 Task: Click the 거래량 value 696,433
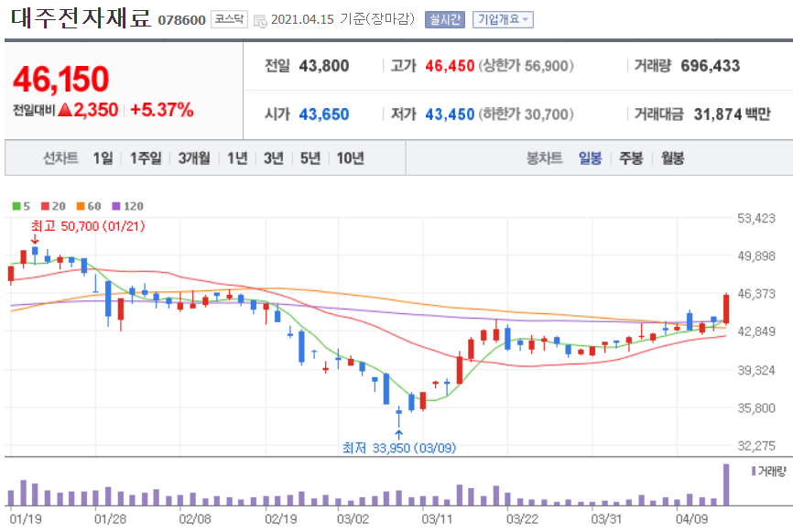[x=710, y=66]
